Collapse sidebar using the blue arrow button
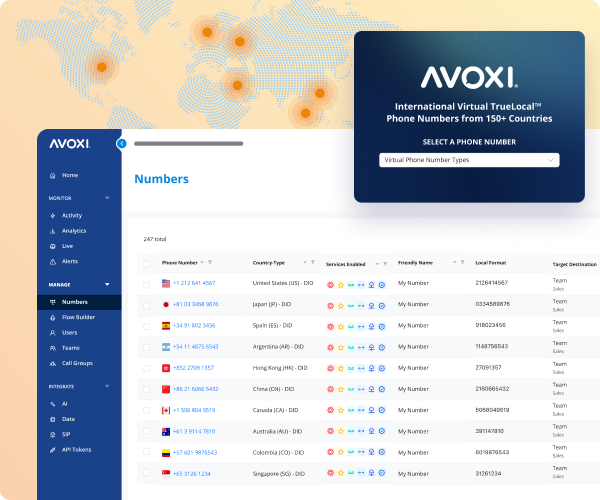600x500 pixels. point(122,143)
